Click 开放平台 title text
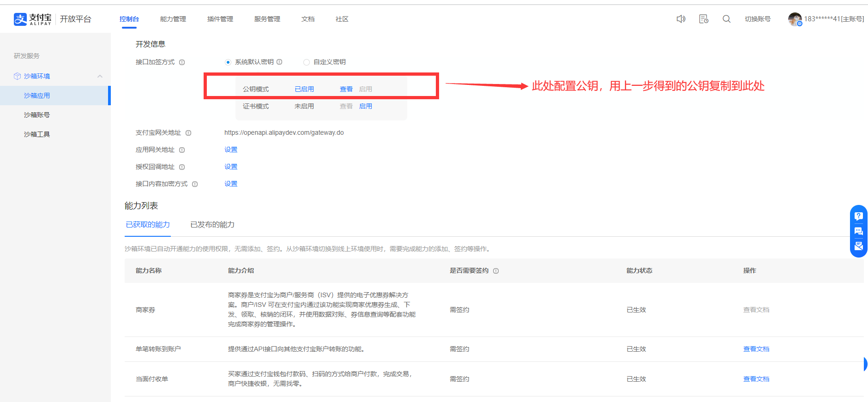Image resolution: width=868 pixels, height=402 pixels. click(76, 19)
